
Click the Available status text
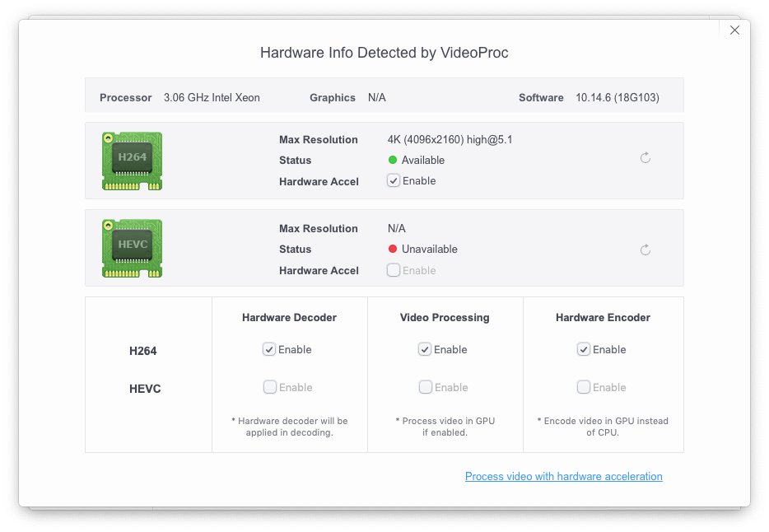[423, 160]
